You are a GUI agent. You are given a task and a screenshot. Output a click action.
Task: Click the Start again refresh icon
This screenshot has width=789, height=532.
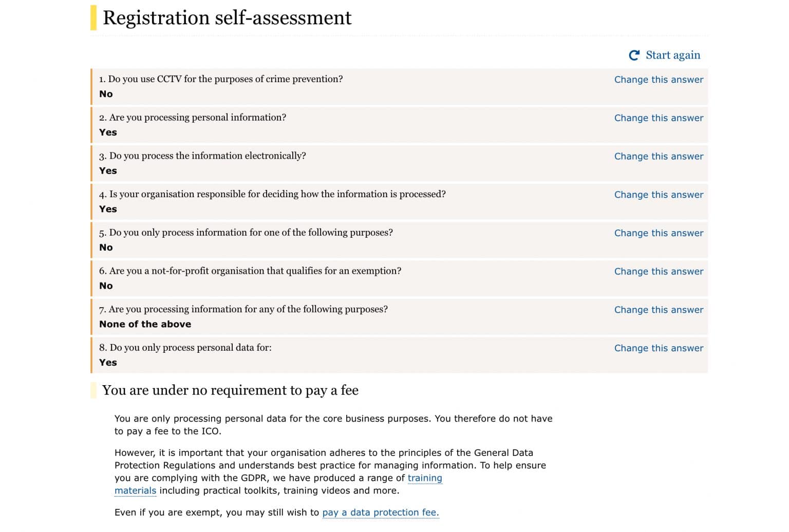[x=634, y=55]
